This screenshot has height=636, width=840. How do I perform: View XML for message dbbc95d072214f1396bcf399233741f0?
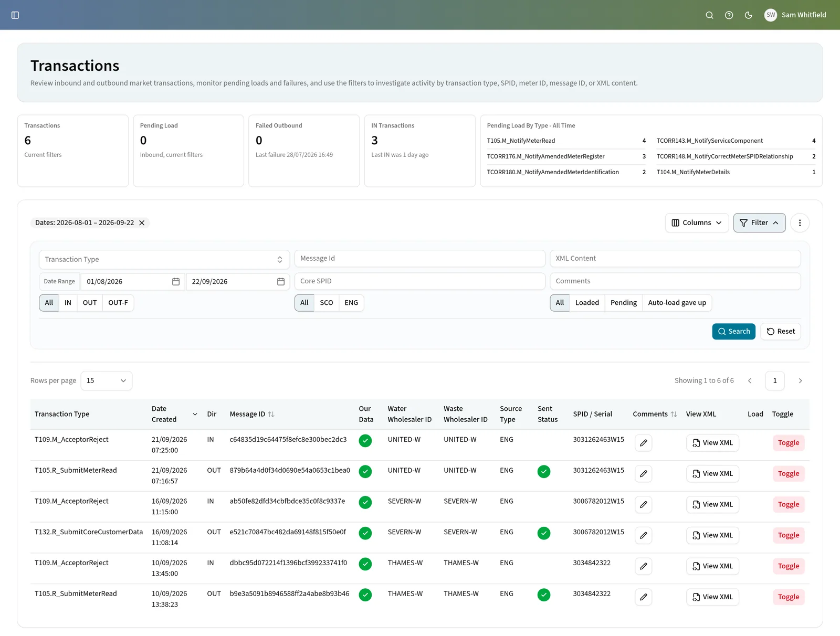click(712, 566)
